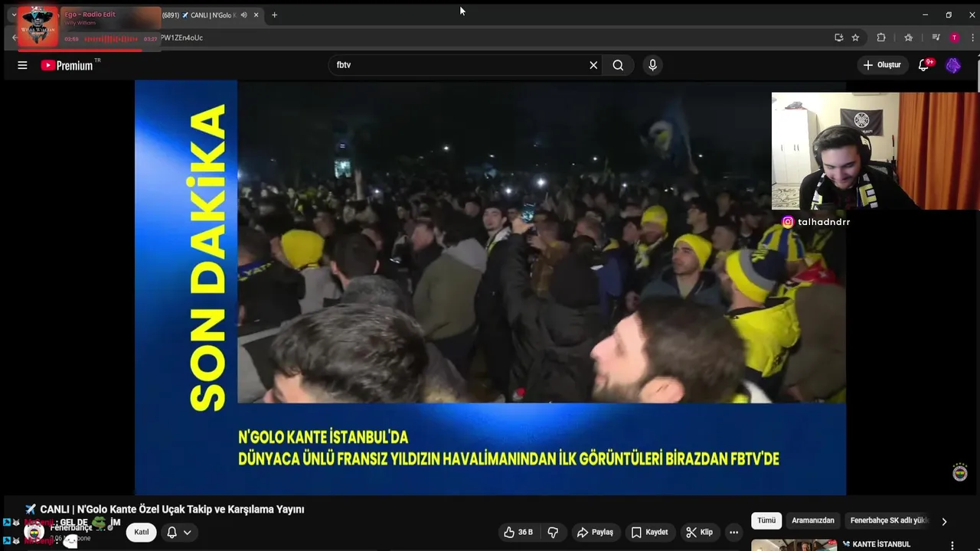
Task: Start voice search with microphone icon
Action: coord(652,65)
